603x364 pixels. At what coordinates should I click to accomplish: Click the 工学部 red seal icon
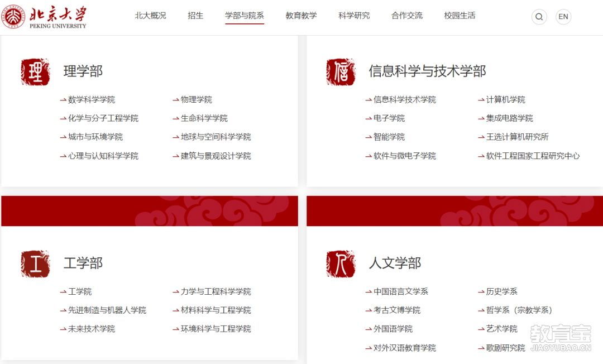(x=35, y=264)
